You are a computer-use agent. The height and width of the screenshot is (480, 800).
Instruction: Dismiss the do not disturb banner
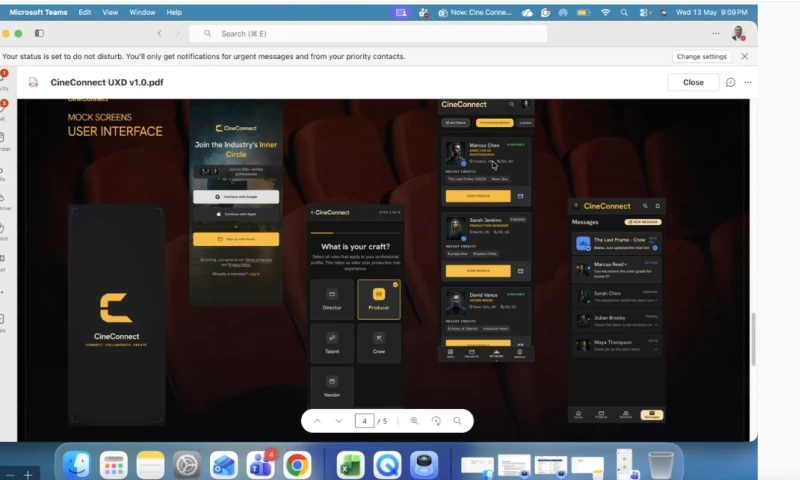(x=744, y=57)
